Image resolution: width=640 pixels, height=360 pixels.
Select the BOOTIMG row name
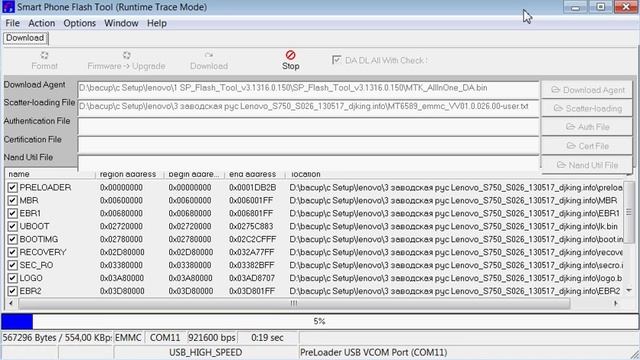(x=39, y=239)
